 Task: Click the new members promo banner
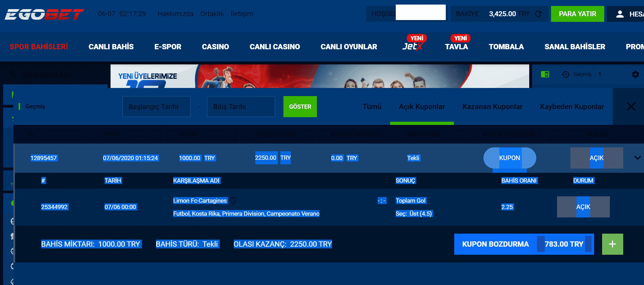(320, 76)
